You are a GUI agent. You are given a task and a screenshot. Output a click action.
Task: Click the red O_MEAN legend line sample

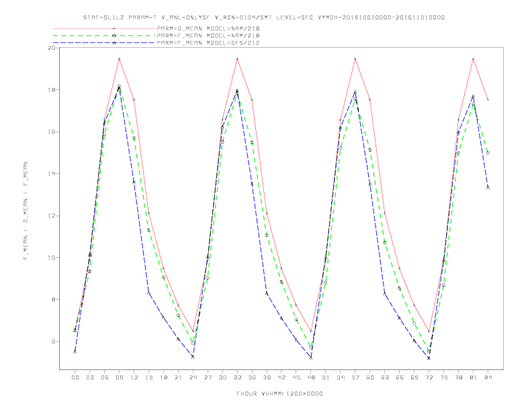[x=104, y=28]
